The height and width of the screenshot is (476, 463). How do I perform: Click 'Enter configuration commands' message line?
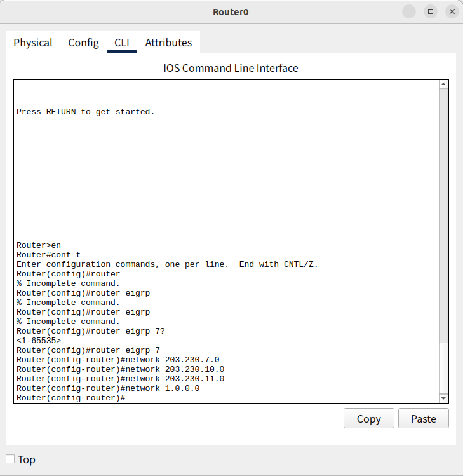[167, 264]
